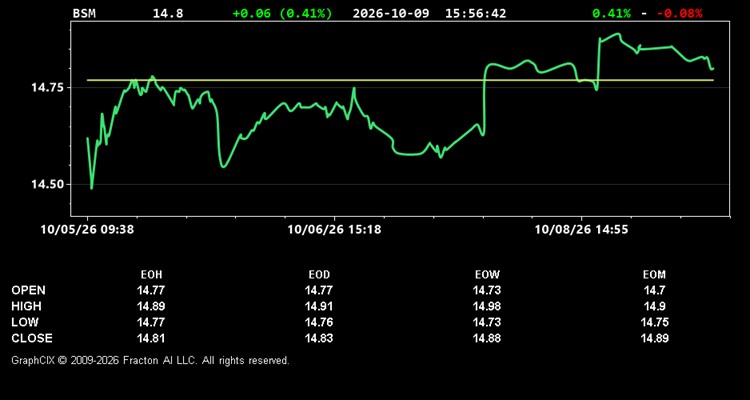Click the HIGH row label
750x400 pixels.
click(26, 306)
